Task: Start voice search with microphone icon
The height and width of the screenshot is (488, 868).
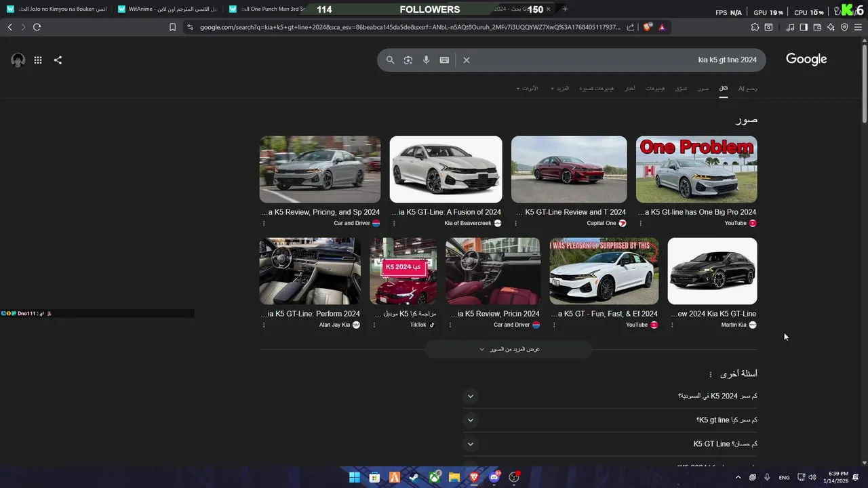Action: pos(426,60)
